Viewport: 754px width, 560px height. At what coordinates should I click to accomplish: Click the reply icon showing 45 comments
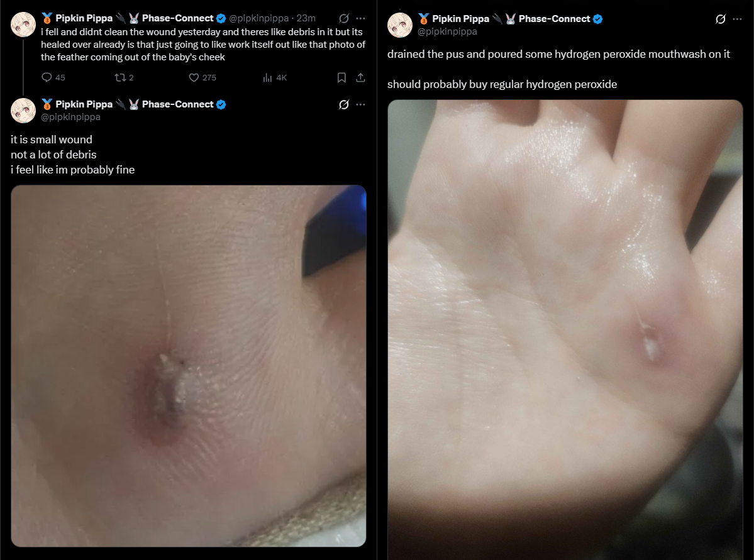(47, 77)
